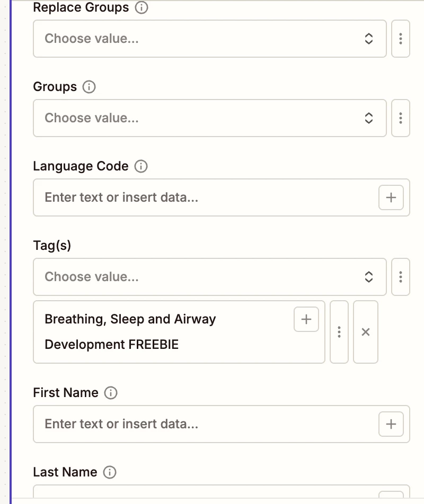424x504 pixels.
Task: Click the Last Name info icon
Action: (x=110, y=472)
